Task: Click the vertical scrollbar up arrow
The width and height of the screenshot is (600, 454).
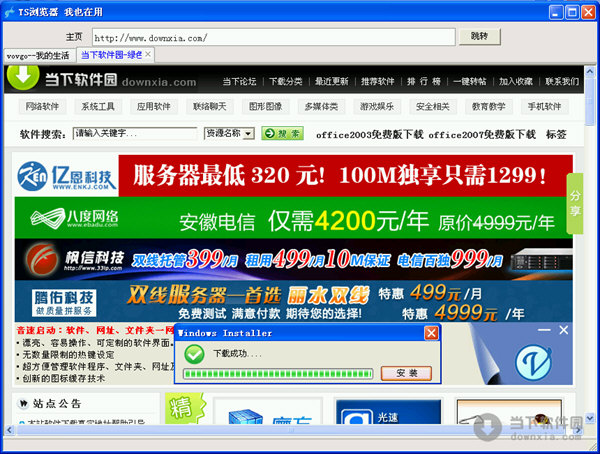Action: point(590,72)
